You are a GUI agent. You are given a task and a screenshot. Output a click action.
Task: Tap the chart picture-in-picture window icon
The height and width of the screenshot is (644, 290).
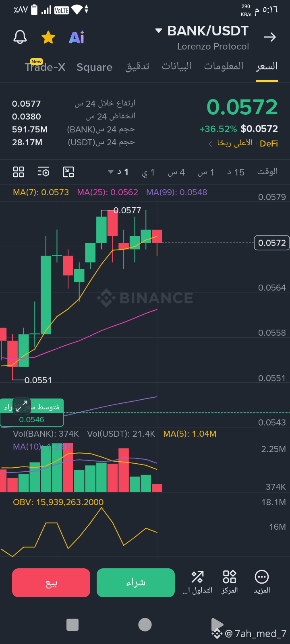point(68,172)
